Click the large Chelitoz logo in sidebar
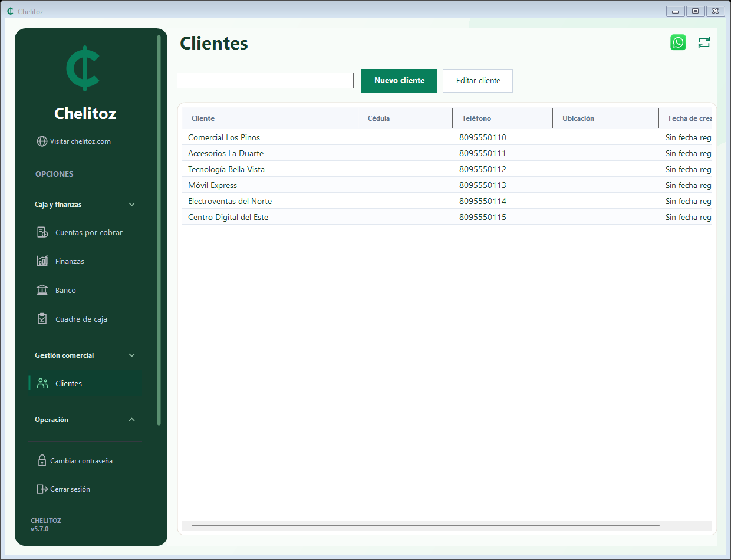The image size is (731, 560). click(x=83, y=68)
